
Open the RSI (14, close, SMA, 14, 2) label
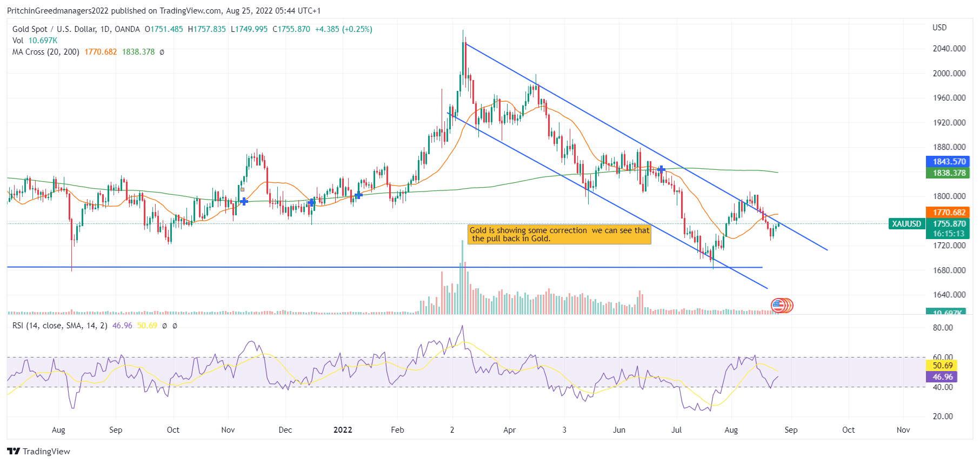pos(60,326)
